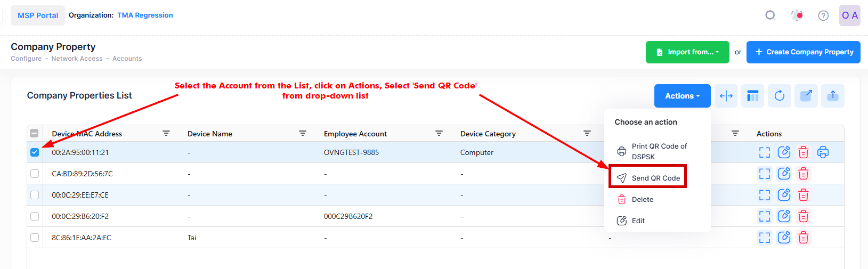Click delete icon for CA:BD:89:2D:56:7C row
The width and height of the screenshot is (868, 269).
[x=804, y=174]
